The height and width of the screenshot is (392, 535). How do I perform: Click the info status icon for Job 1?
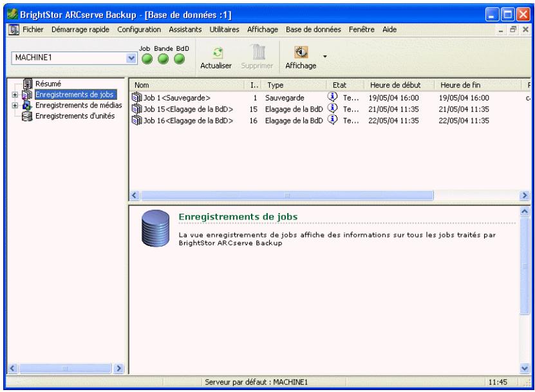pos(332,97)
